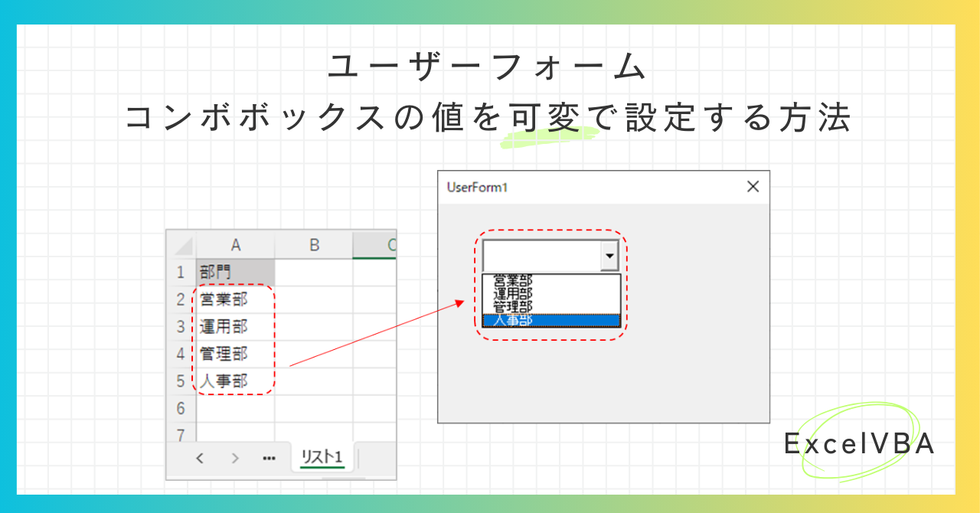
Task: Close the UserForm1 window
Action: click(753, 187)
